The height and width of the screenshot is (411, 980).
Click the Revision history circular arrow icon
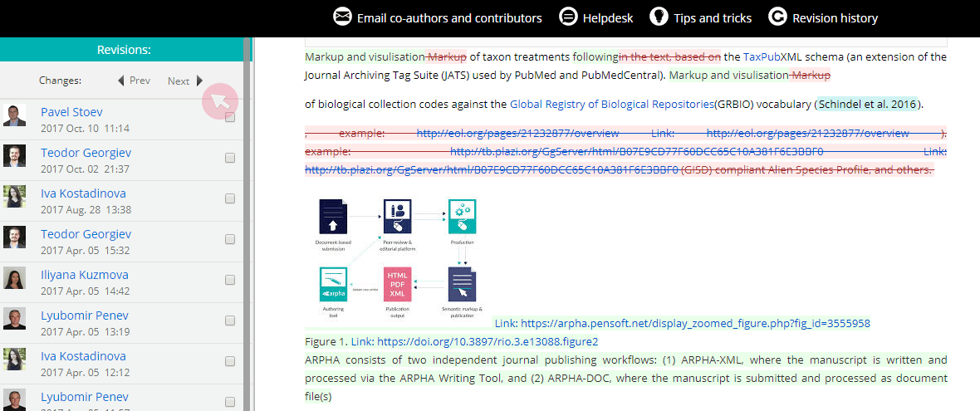click(x=777, y=17)
